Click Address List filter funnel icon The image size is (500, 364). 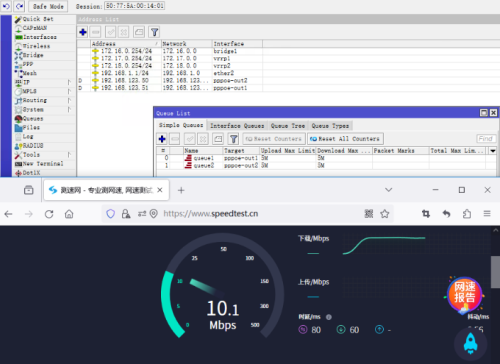(154, 32)
